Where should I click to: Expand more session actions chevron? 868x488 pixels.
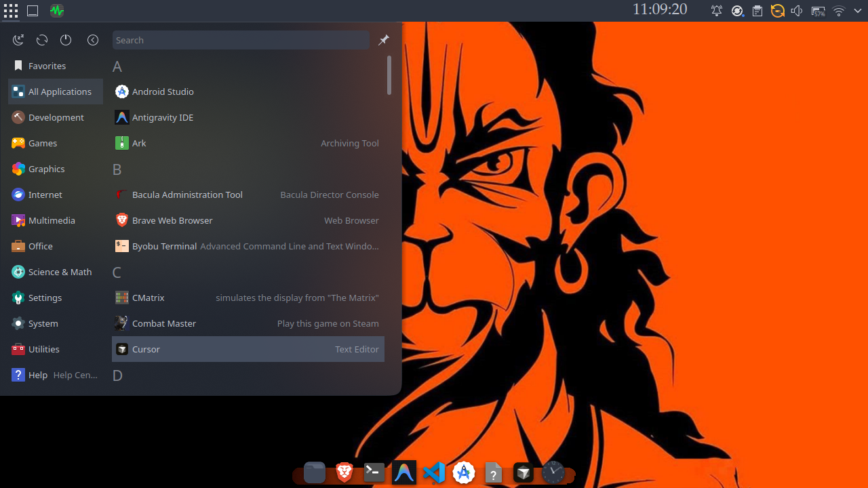[x=93, y=40]
